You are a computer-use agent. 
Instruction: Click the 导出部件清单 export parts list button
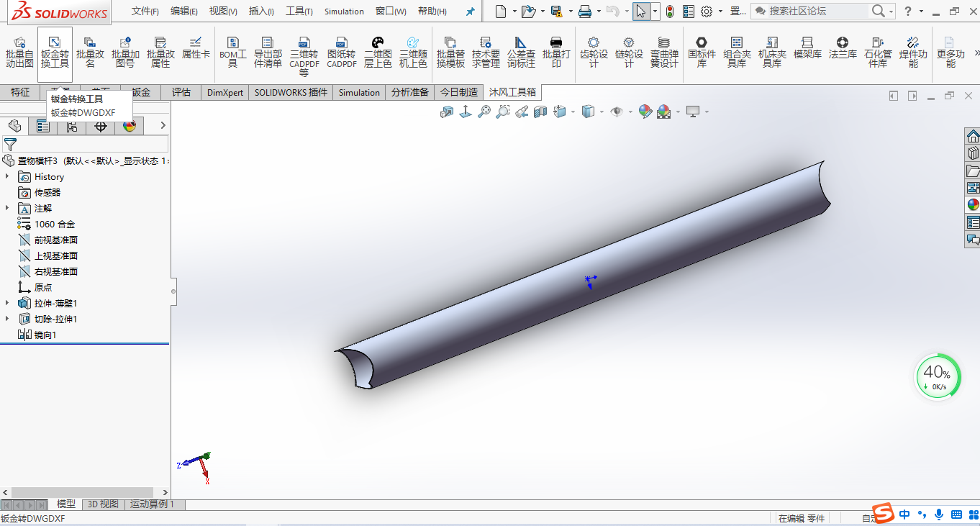(268, 54)
